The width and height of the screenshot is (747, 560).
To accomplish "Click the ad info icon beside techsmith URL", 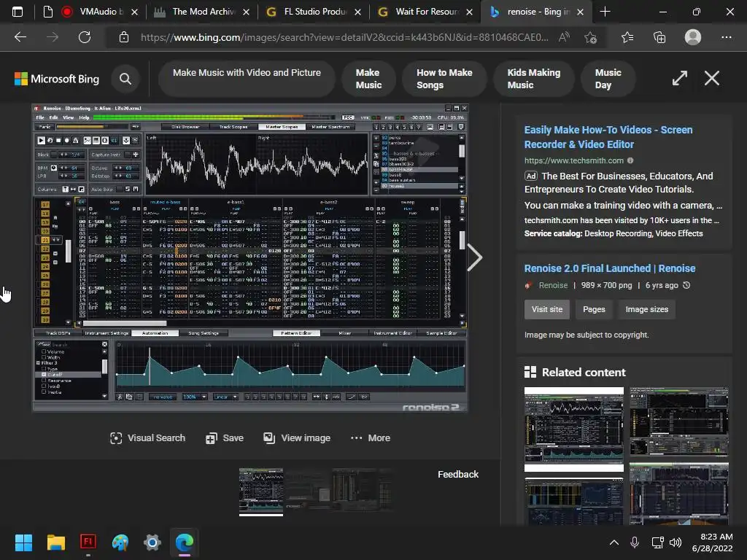I will [x=630, y=160].
